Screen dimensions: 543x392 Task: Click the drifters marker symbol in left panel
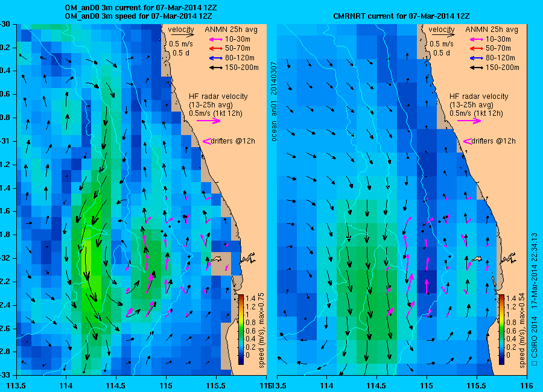click(x=206, y=141)
